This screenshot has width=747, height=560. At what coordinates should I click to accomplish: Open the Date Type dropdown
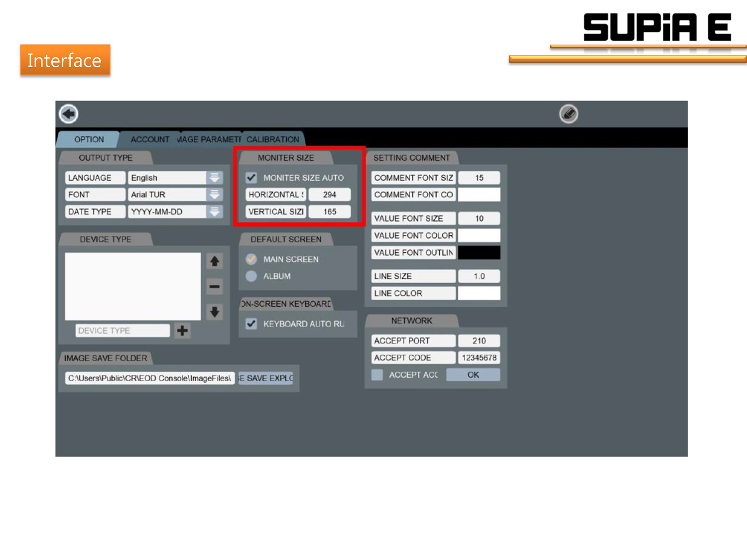(x=215, y=212)
